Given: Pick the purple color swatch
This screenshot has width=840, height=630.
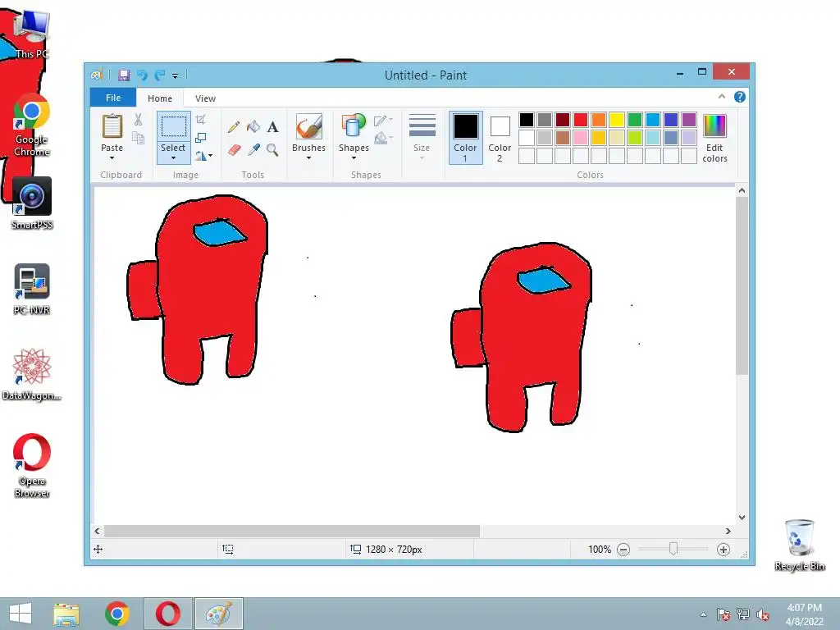Looking at the screenshot, I should [x=689, y=120].
